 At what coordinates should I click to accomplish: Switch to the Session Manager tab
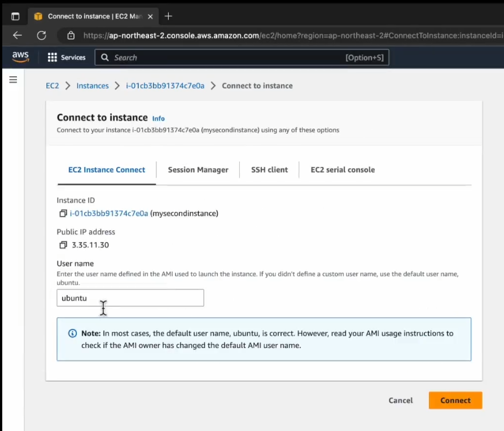(198, 170)
